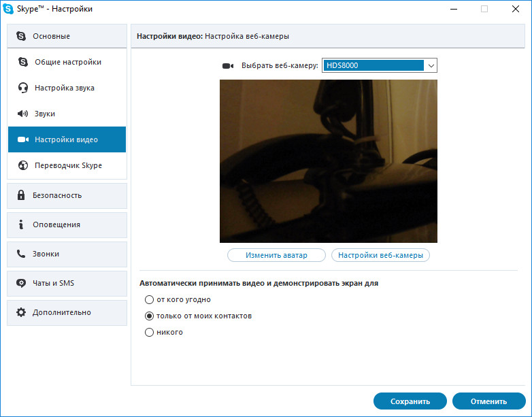Screen dimensions: 532x417
Task: Open the webcam dropdown arrow
Action: tap(431, 65)
